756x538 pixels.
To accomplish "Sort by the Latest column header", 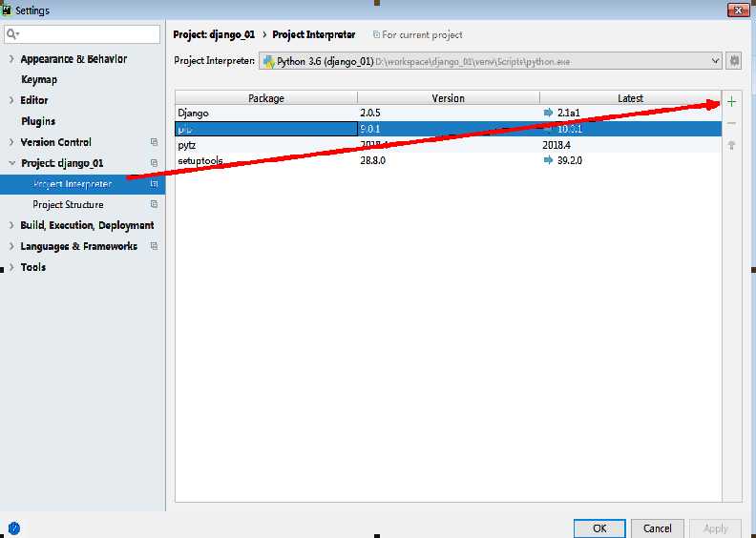I will (631, 97).
